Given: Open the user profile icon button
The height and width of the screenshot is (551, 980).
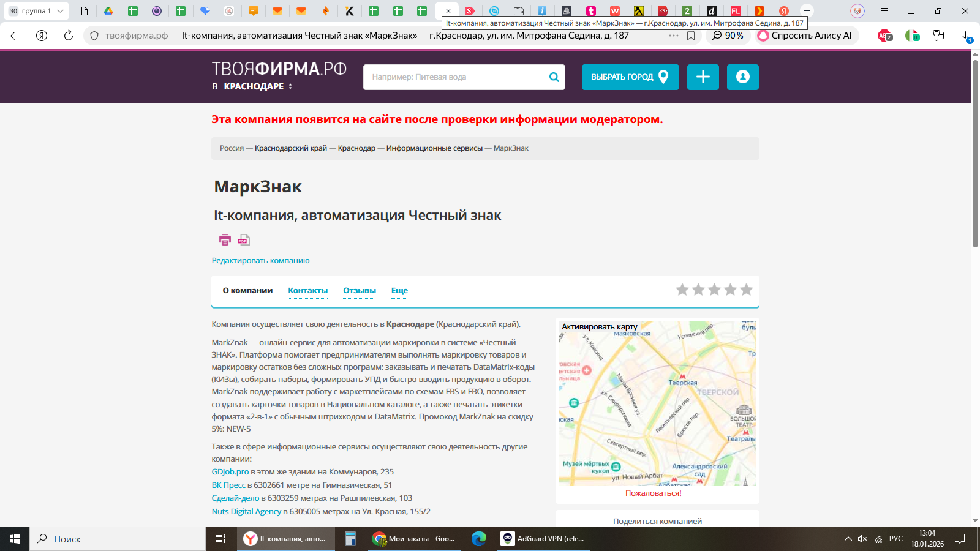Looking at the screenshot, I should point(743,77).
